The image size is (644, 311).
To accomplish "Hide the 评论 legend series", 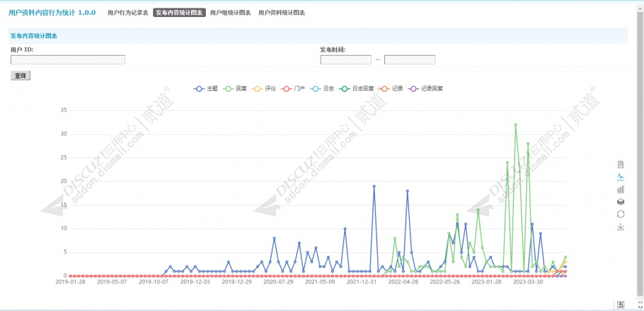I will pos(264,88).
